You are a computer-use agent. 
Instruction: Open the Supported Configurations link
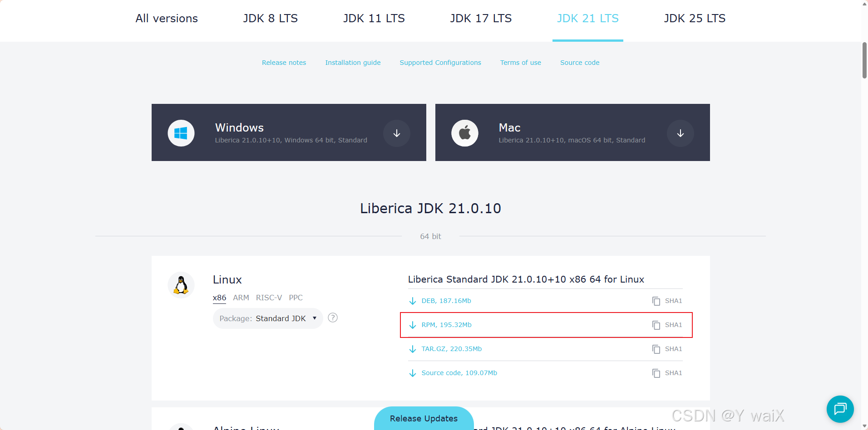440,63
